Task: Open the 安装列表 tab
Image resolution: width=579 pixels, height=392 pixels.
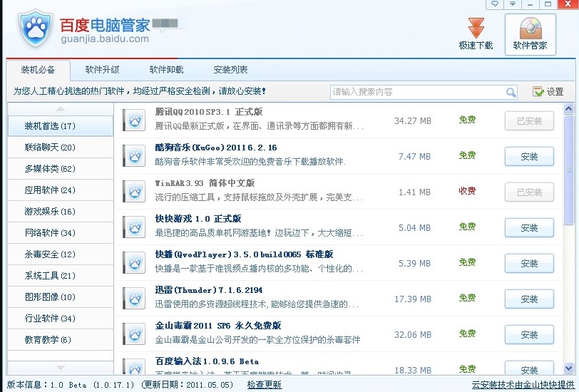Action: 230,70
